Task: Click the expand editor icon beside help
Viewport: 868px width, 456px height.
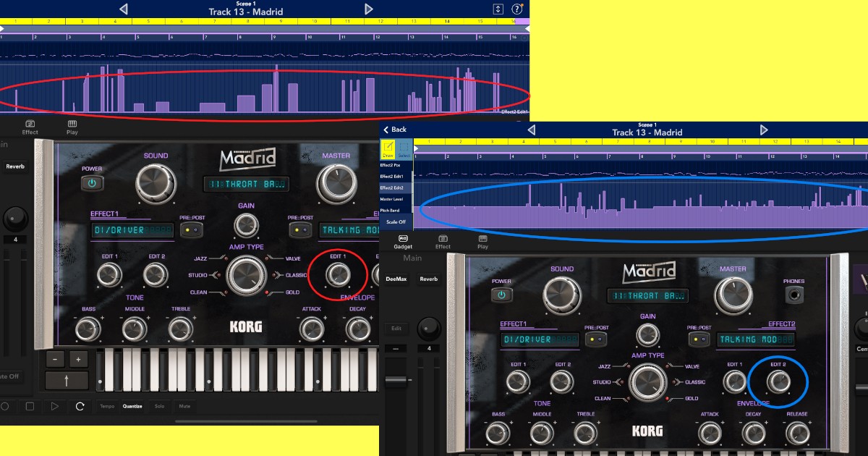Action: coord(498,9)
